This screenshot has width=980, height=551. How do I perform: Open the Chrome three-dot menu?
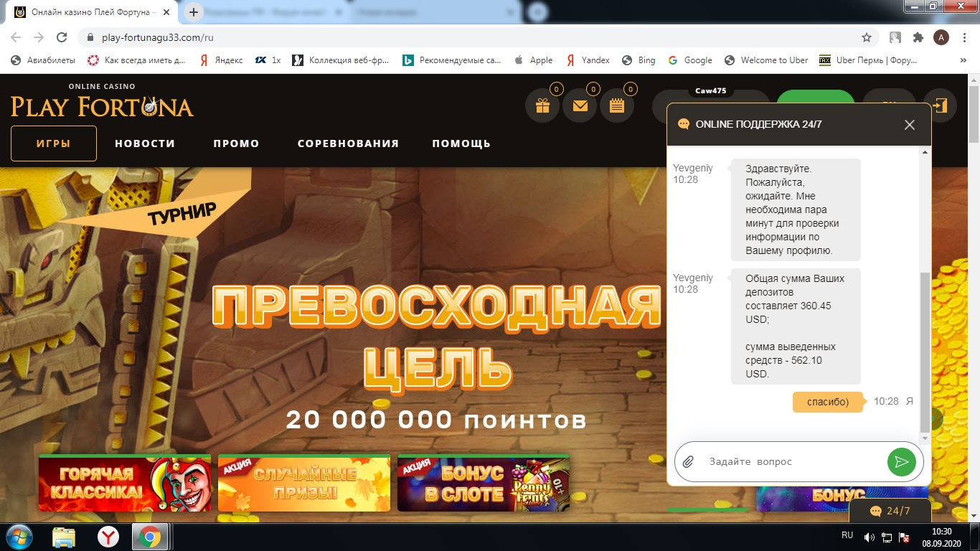tap(964, 37)
